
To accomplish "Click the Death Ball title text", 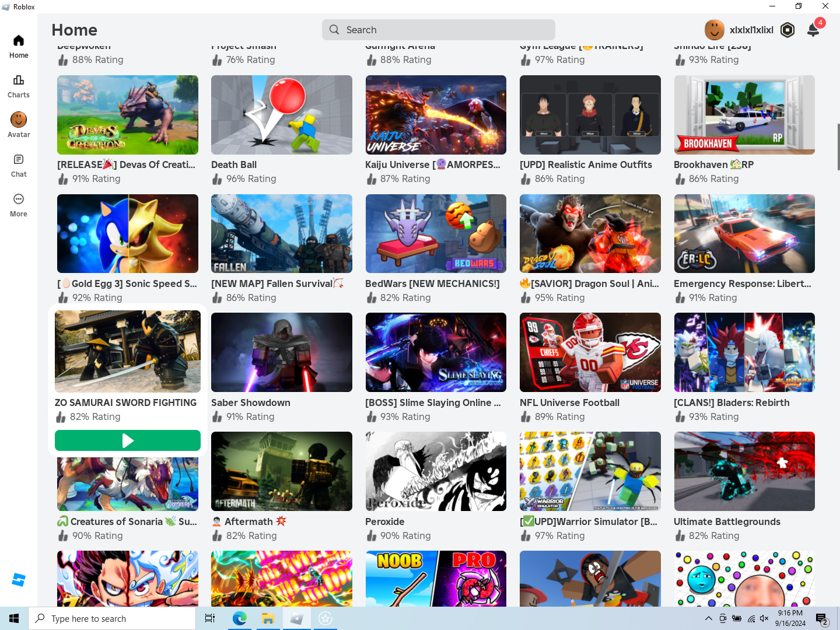I will tap(234, 164).
